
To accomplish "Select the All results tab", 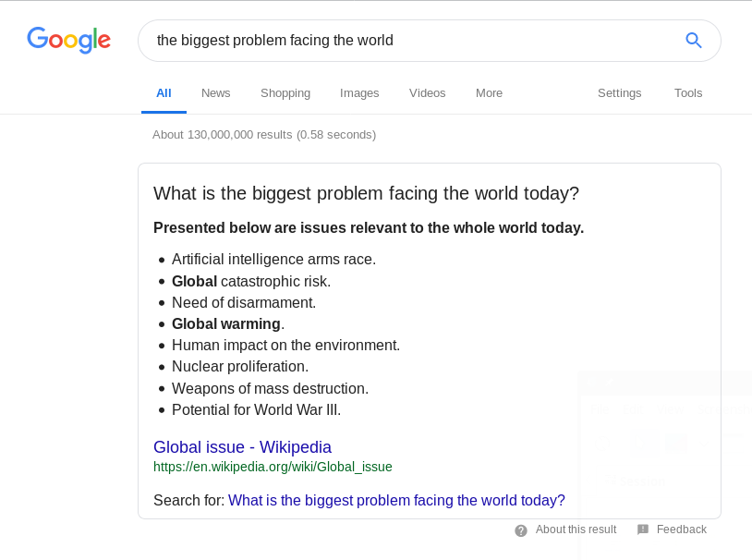I will [164, 93].
